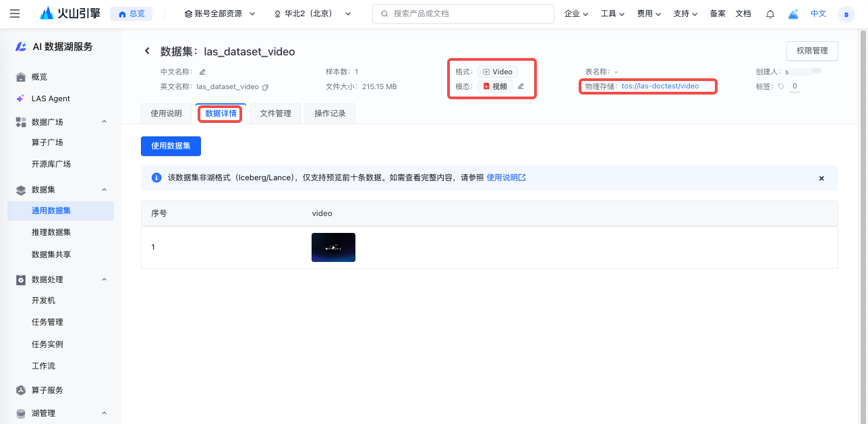Click the 备案 link
This screenshot has width=868, height=424.
pyautogui.click(x=718, y=14)
